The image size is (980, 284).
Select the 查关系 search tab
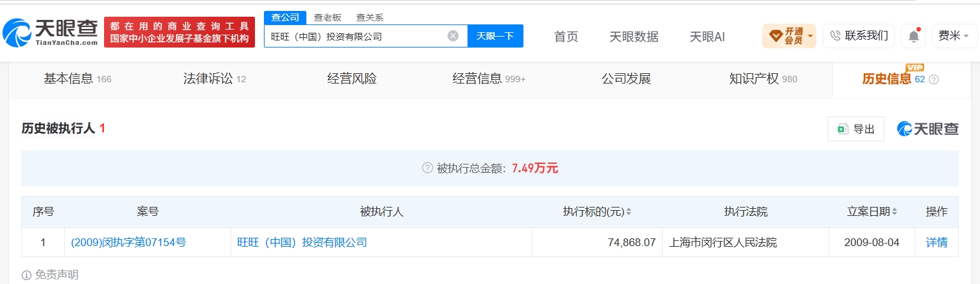pyautogui.click(x=370, y=18)
